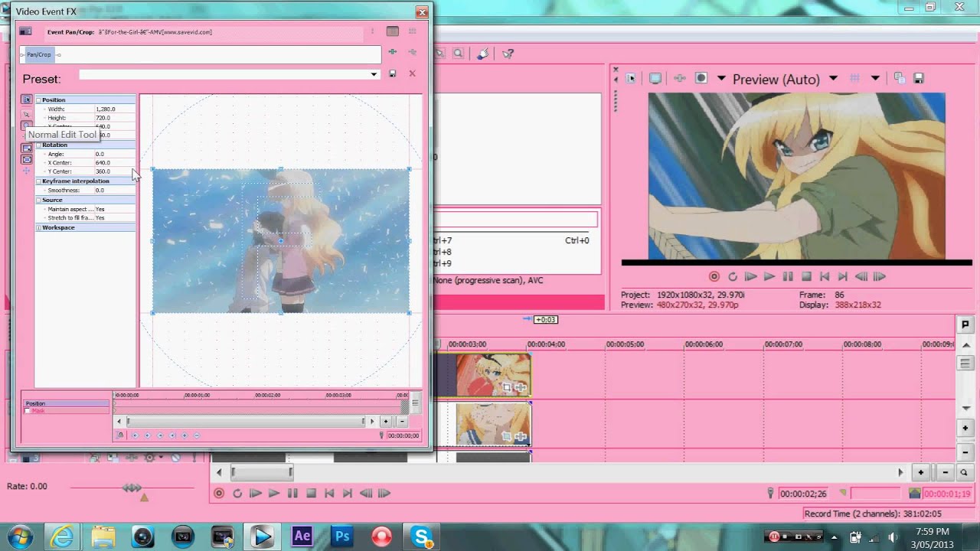Pause playback in the Preview transport controls
This screenshot has height=551, width=980.
(788, 276)
